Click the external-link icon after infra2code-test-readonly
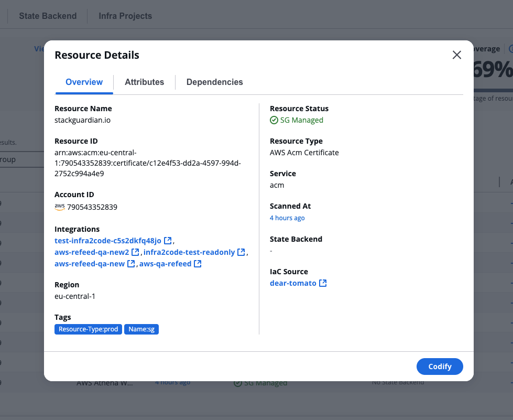 coord(242,252)
